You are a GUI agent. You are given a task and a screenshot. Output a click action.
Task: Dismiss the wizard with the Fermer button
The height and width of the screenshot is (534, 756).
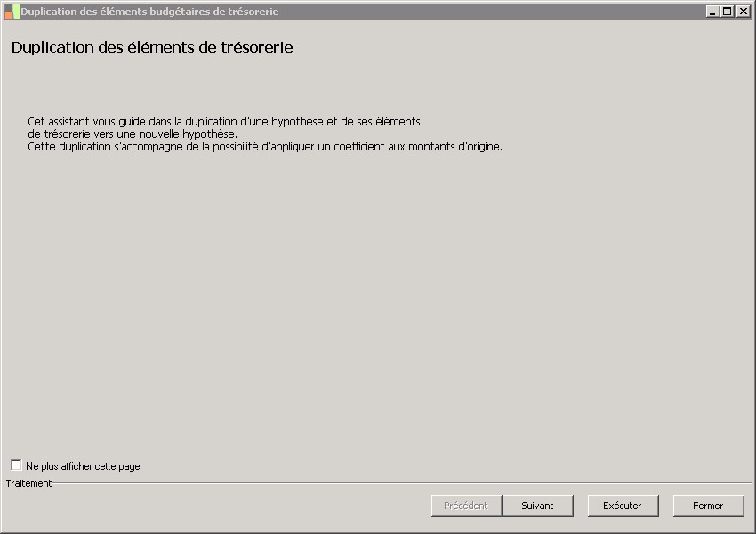[x=708, y=506]
